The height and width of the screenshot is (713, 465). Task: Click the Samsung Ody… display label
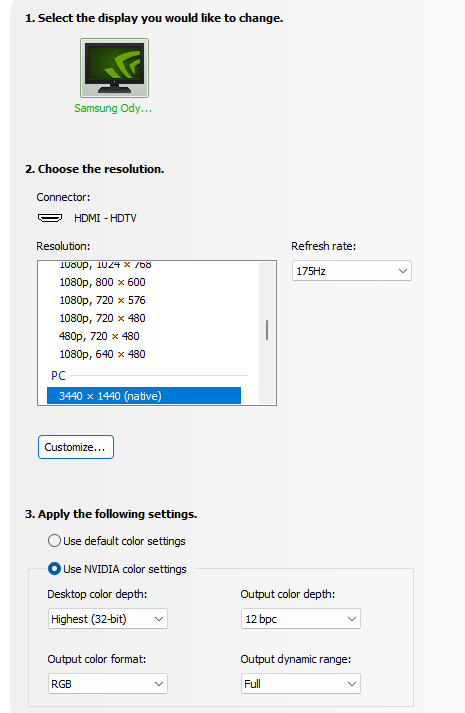click(x=113, y=108)
